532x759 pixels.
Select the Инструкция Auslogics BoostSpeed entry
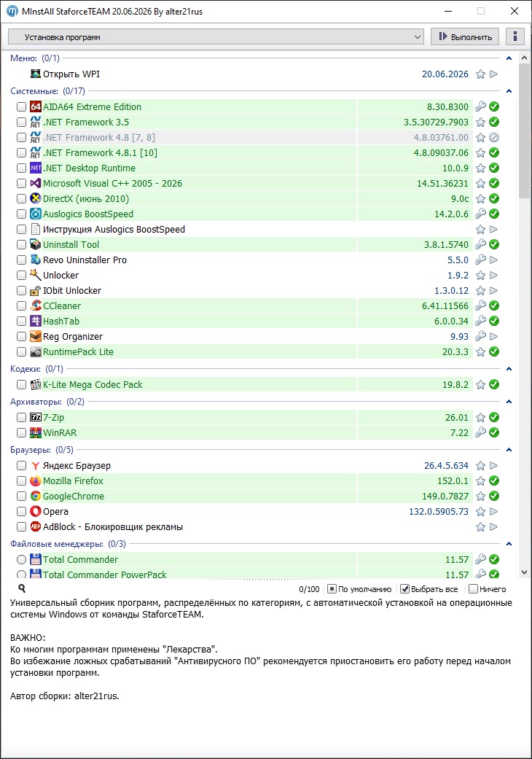point(114,230)
